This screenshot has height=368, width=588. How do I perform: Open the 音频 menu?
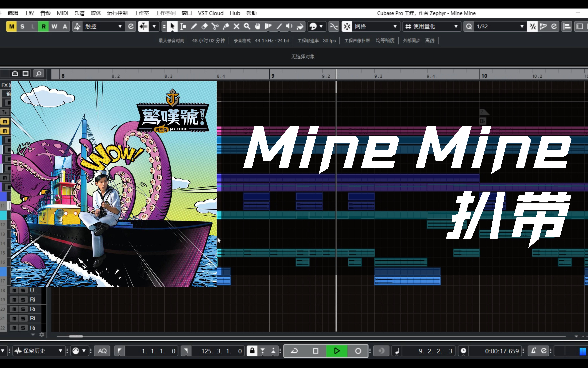[45, 13]
